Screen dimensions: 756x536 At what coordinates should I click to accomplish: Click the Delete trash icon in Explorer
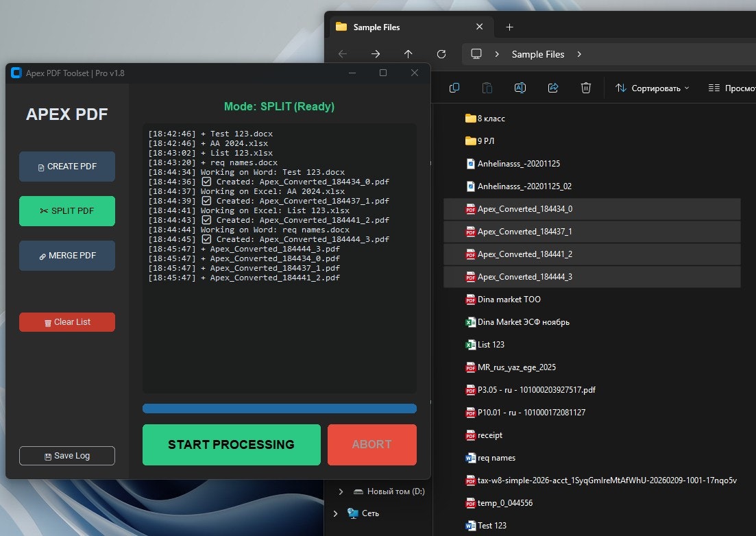(585, 88)
